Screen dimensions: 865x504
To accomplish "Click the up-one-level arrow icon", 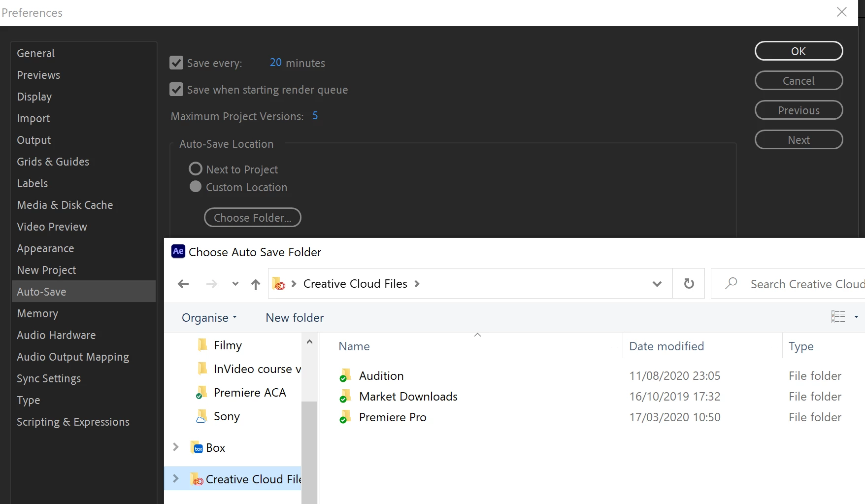I will pos(255,284).
